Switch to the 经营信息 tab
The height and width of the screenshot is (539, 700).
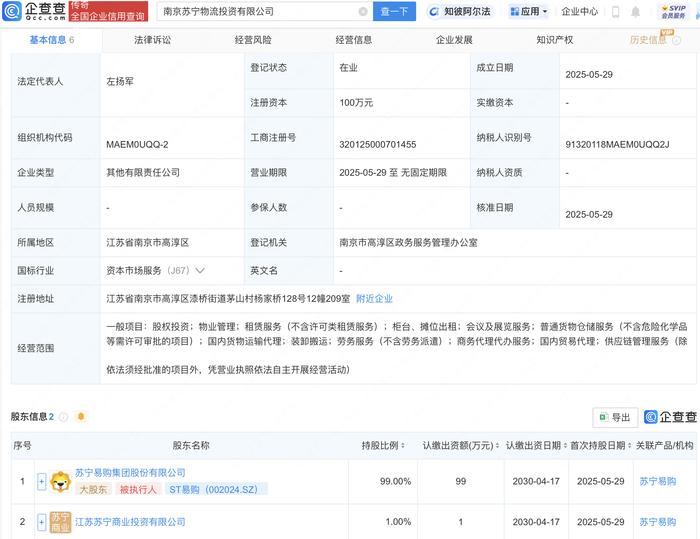point(354,40)
